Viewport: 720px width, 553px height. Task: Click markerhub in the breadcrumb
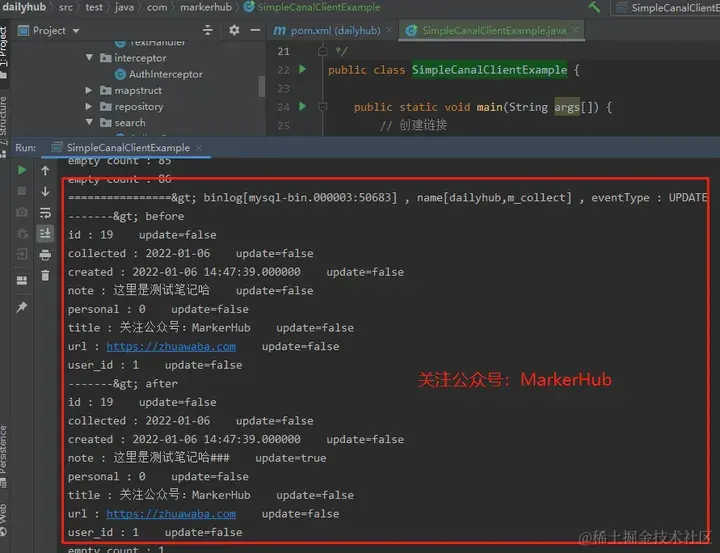(x=206, y=7)
